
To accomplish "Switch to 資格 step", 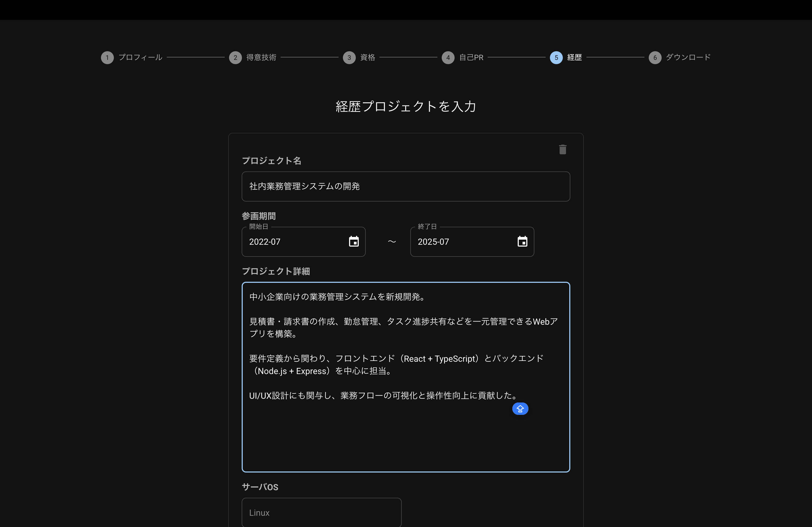I will 368,57.
